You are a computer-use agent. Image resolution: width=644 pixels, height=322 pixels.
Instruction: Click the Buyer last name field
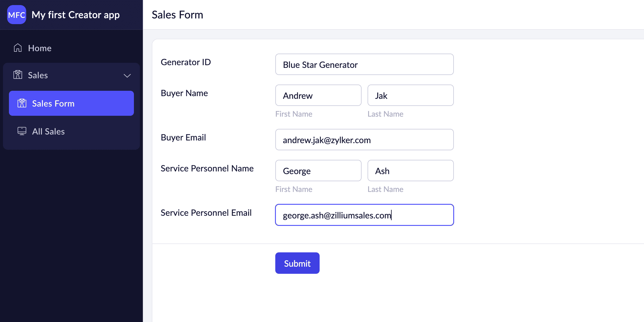[410, 96]
